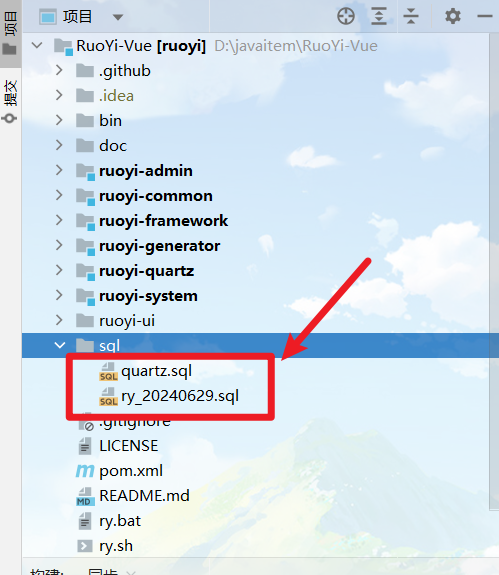
Task: Click the Collapse All toolbar icon
Action: tap(411, 17)
